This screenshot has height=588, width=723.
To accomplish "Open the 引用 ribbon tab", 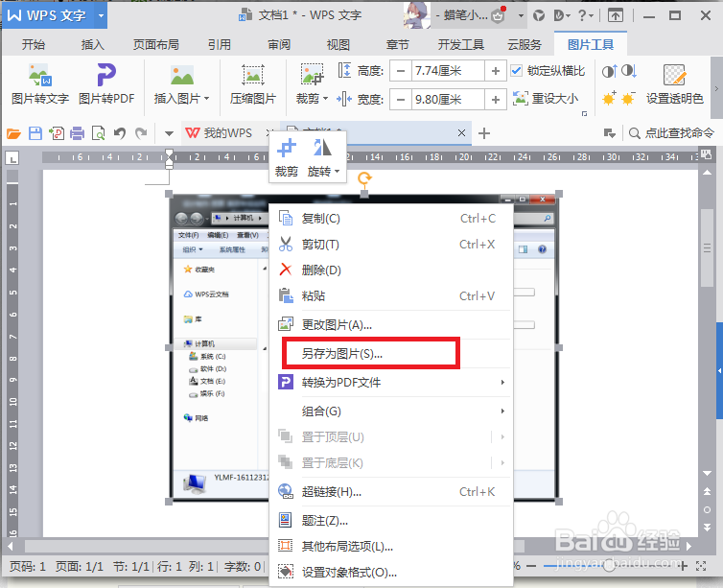I will [219, 45].
